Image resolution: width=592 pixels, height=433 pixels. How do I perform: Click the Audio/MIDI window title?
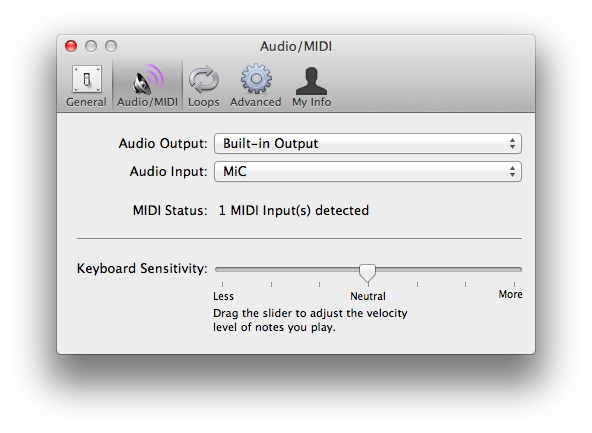pyautogui.click(x=296, y=46)
